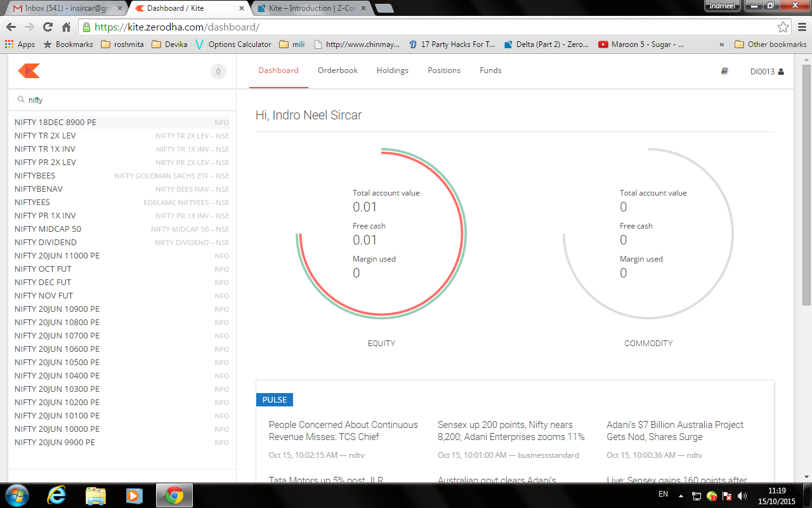Select NIFTY DIVIDEND search result
This screenshot has height=508, width=812.
[122, 242]
